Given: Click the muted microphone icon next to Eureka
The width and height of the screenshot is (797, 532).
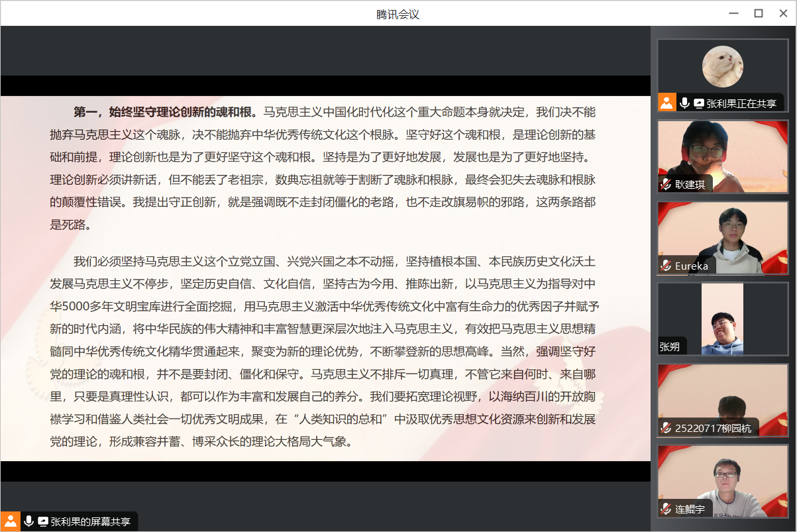Looking at the screenshot, I should click(666, 266).
